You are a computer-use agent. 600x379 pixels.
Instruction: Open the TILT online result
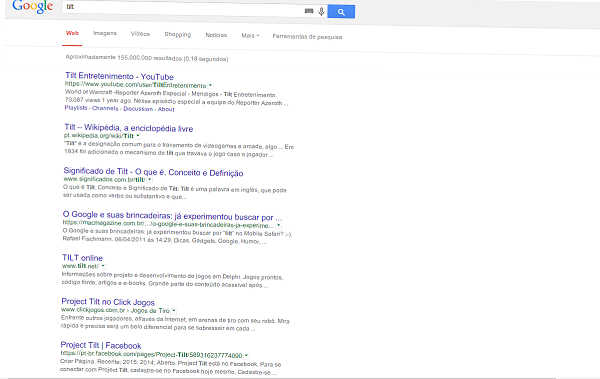(82, 258)
